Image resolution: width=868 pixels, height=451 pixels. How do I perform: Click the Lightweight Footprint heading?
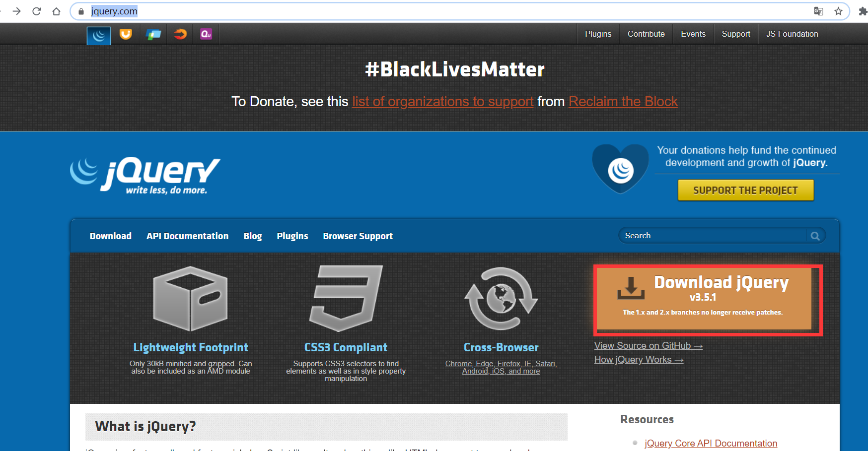click(191, 348)
